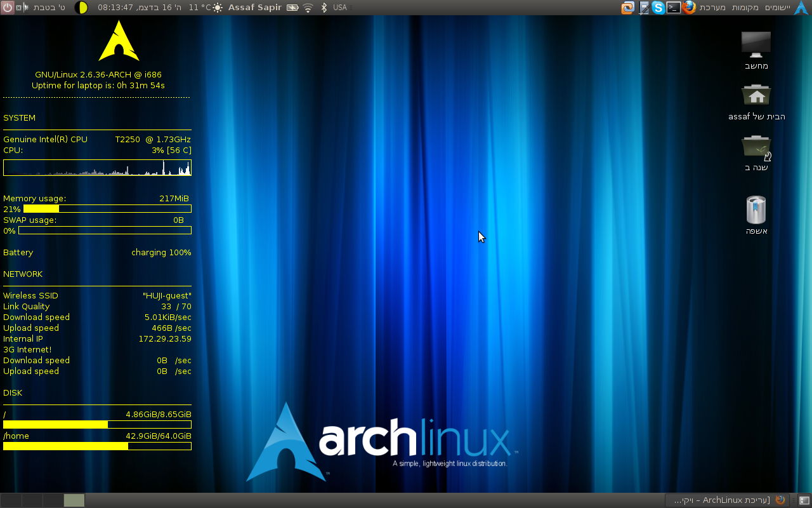Launch the orange VMware panel icon
Screen dimensions: 812x508
click(x=627, y=8)
